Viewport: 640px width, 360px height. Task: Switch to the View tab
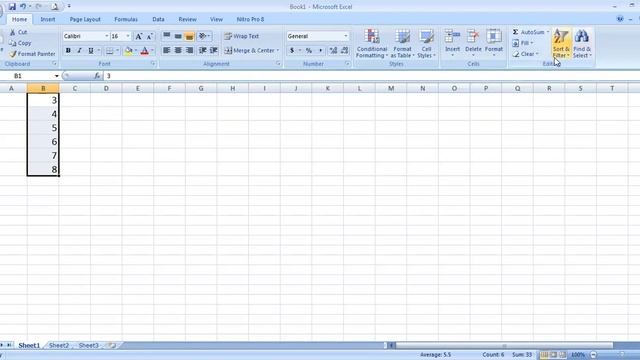tap(216, 19)
